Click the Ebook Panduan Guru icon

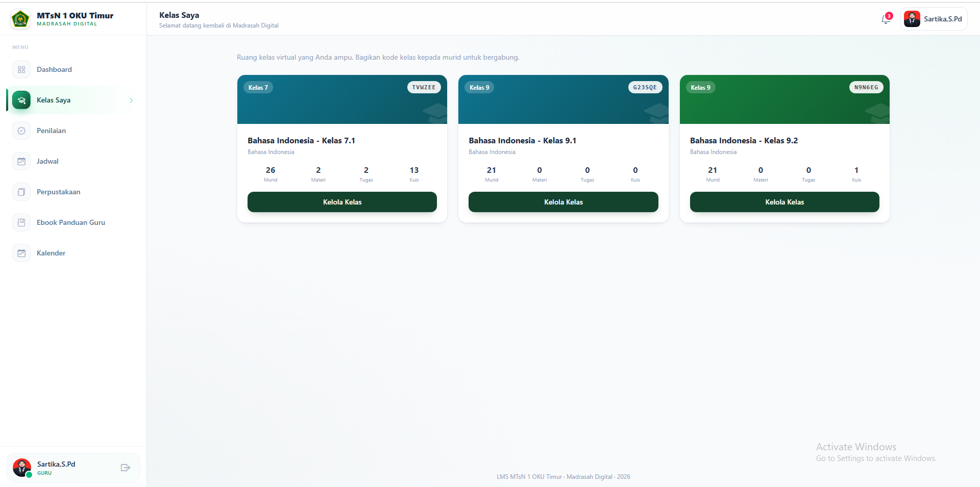pos(21,222)
